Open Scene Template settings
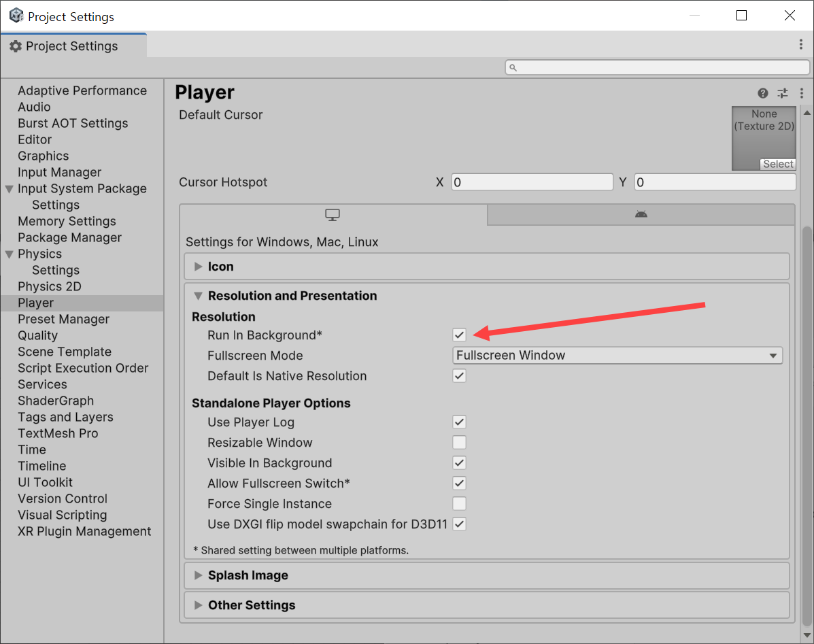This screenshot has width=814, height=644. point(65,352)
